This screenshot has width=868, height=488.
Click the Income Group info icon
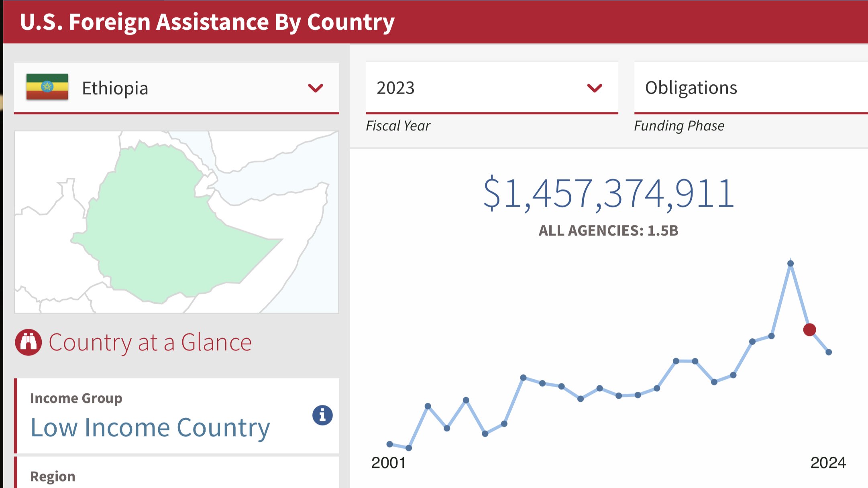click(x=322, y=415)
